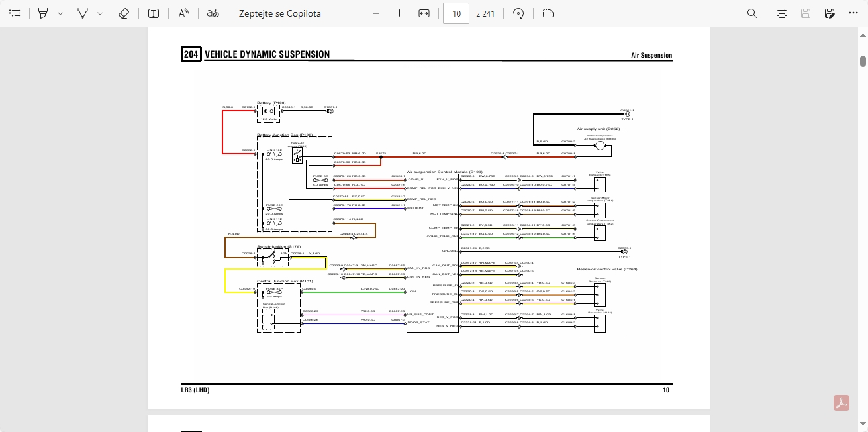Toggle fit to width view
Screen dimensions: 868x432
[x=424, y=13]
